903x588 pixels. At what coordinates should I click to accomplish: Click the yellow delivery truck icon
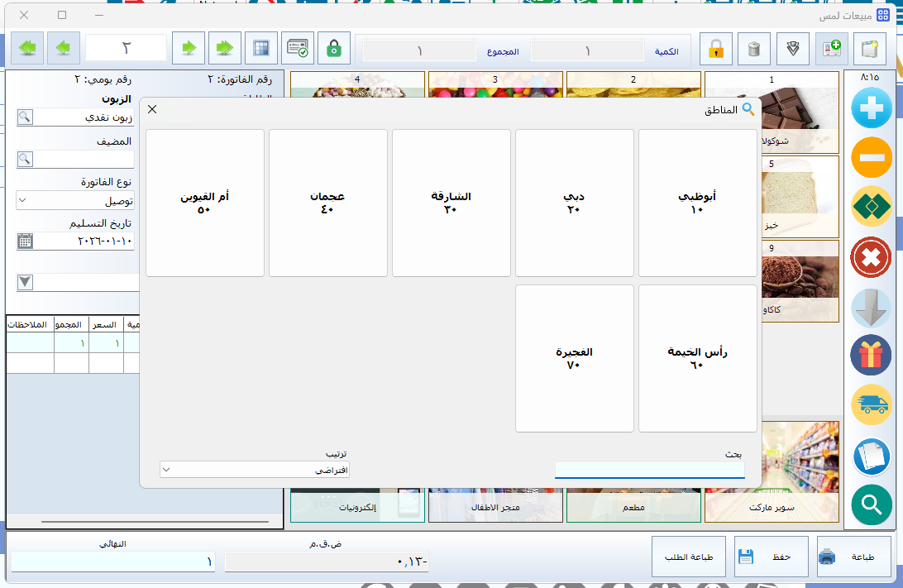[x=872, y=405]
